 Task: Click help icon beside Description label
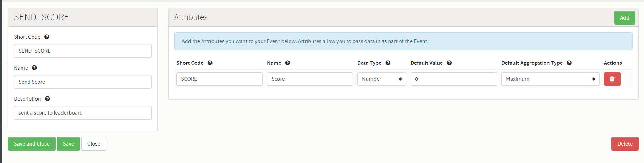click(48, 99)
